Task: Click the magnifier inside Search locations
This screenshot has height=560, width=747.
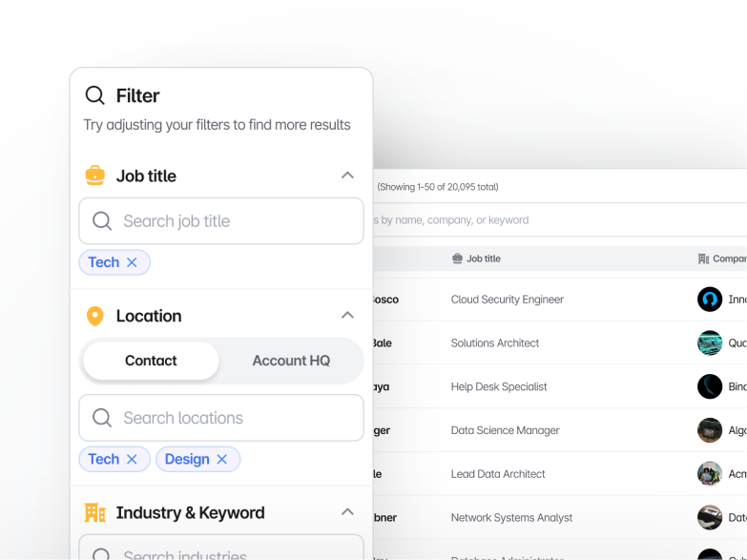Action: pyautogui.click(x=102, y=418)
